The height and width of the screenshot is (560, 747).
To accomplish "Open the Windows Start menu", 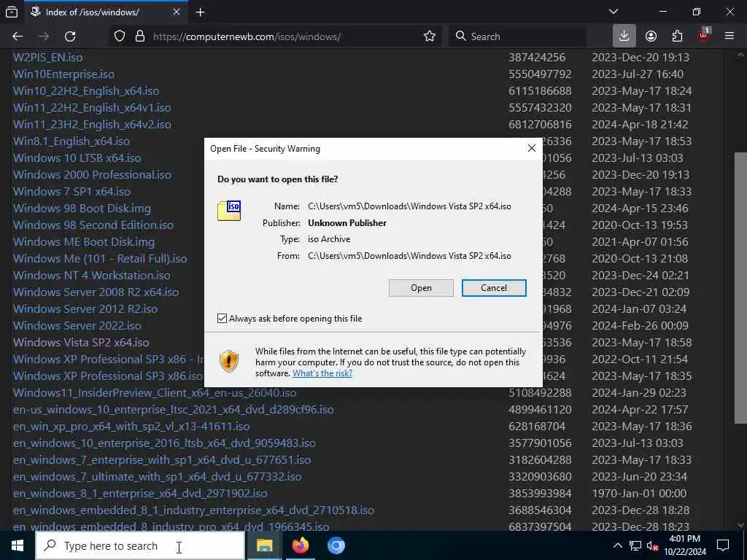I will coord(18,545).
